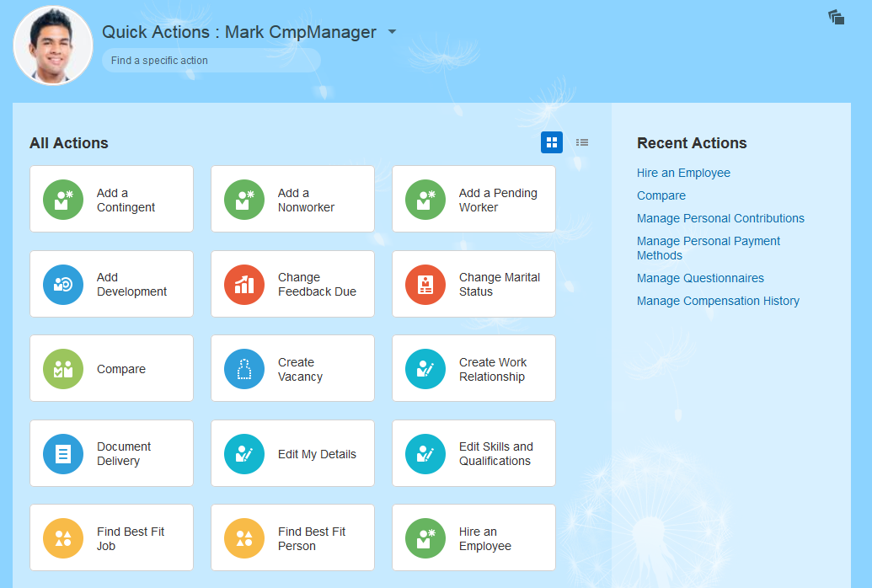This screenshot has width=872, height=588.
Task: Select the Change Feedback Due label
Action: pos(317,284)
